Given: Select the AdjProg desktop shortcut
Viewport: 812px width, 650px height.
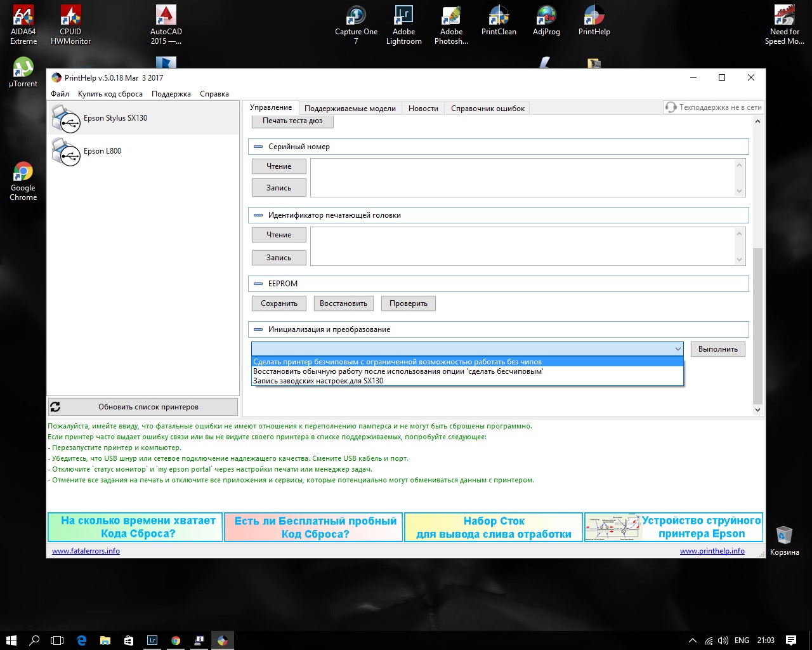Looking at the screenshot, I should click(x=546, y=21).
